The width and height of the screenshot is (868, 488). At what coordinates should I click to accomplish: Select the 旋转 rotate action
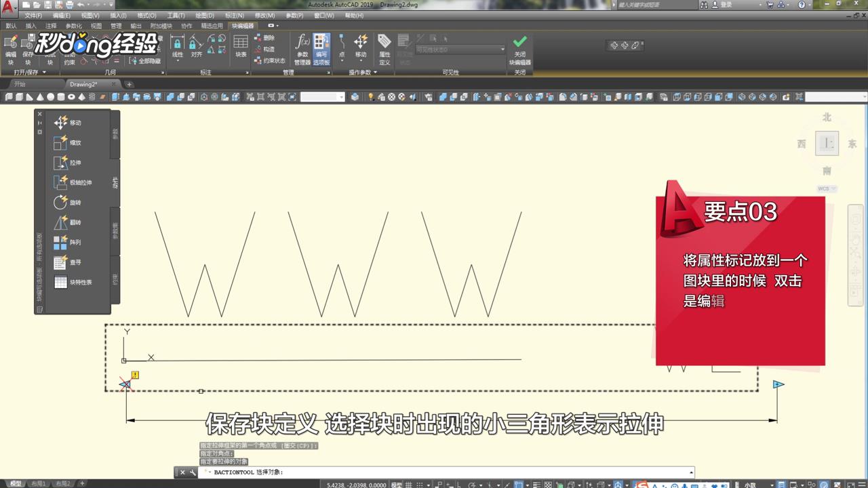(68, 203)
